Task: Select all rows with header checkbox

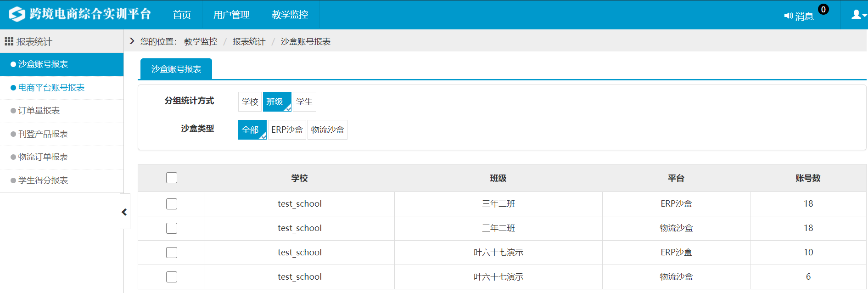Action: pos(172,178)
